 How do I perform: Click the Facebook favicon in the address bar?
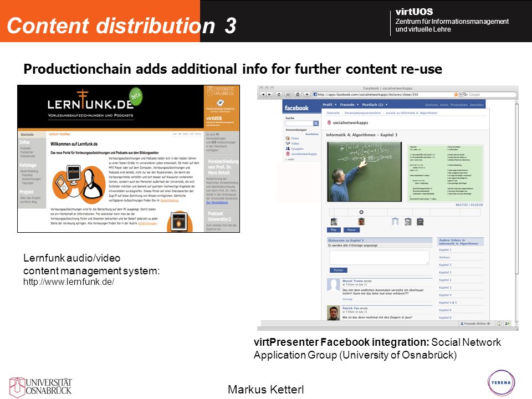point(315,95)
